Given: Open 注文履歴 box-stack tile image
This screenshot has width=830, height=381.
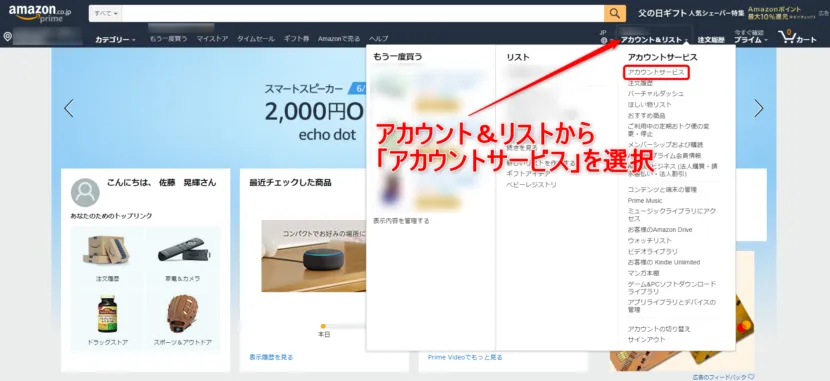Looking at the screenshot, I should (106, 250).
